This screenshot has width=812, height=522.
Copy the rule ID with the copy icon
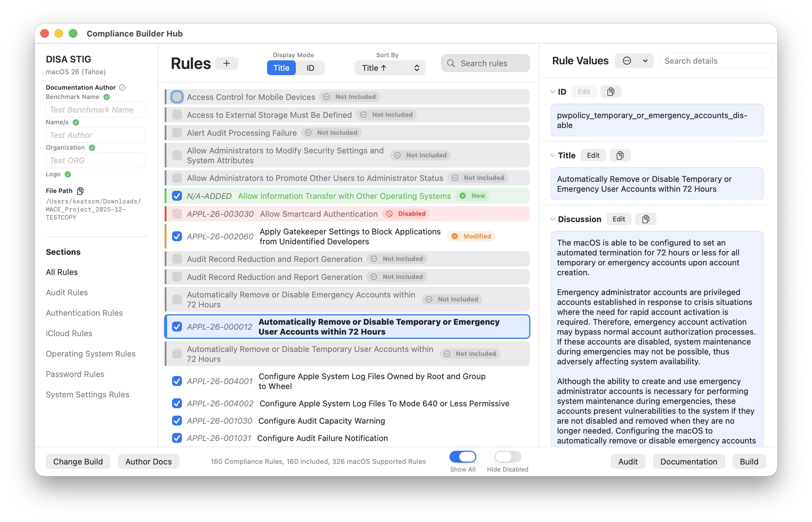[x=611, y=91]
